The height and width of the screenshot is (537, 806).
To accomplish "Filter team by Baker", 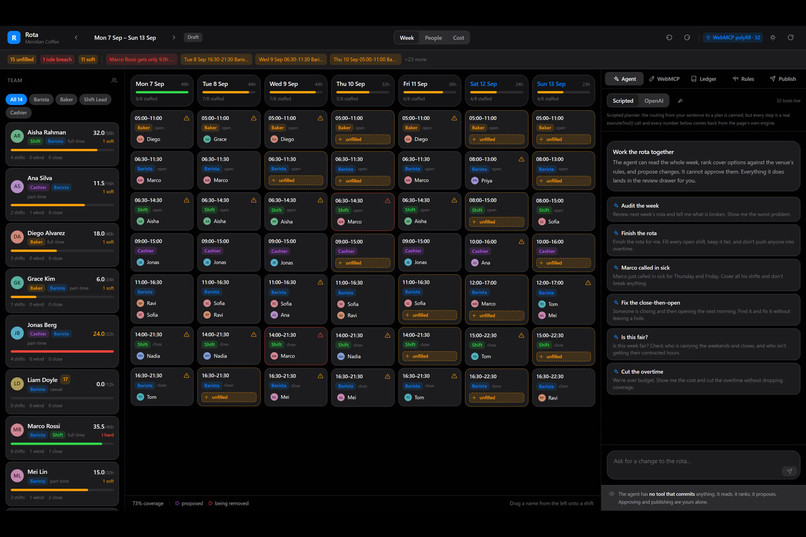I will tap(66, 99).
